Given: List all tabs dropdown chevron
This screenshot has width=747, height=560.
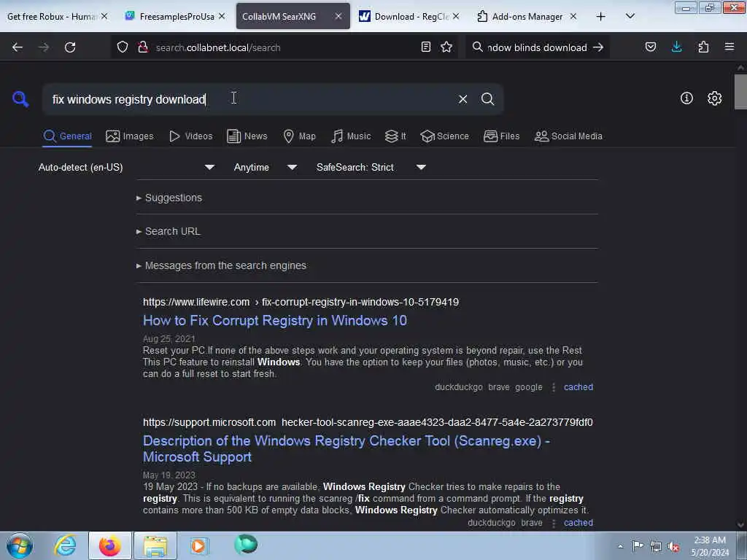Looking at the screenshot, I should pyautogui.click(x=630, y=16).
